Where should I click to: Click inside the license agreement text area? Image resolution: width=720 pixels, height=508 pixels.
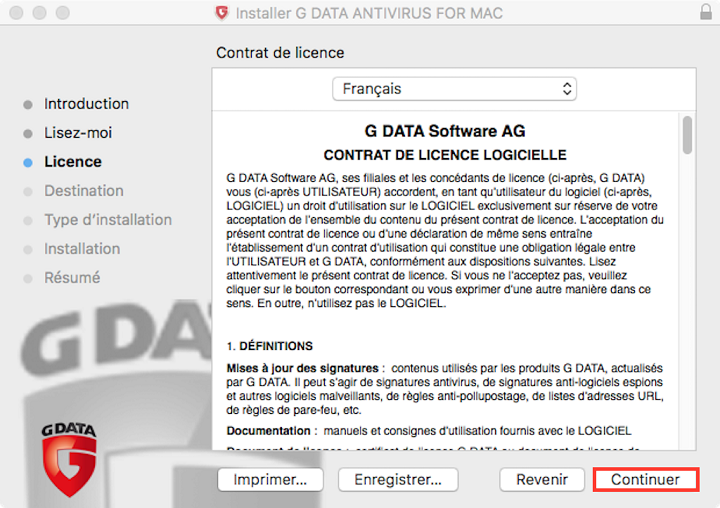[x=445, y=280]
